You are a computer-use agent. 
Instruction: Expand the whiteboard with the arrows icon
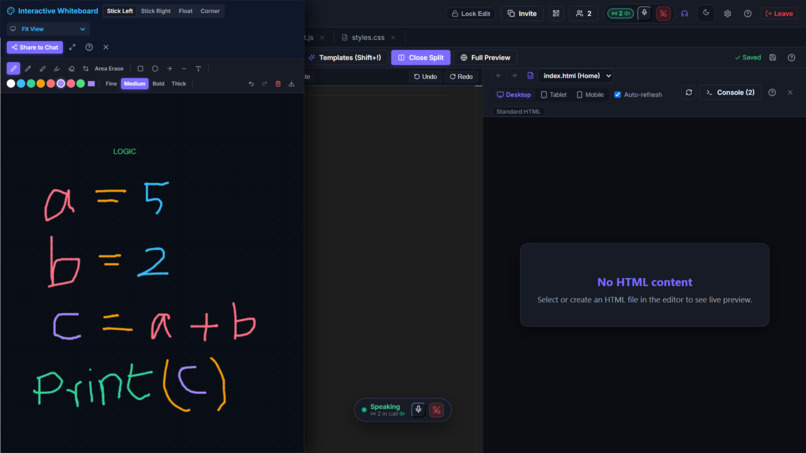(72, 47)
